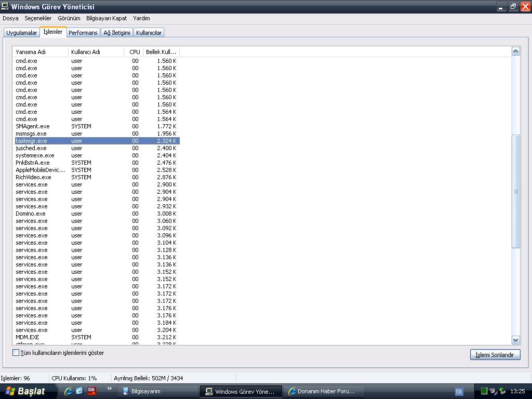
Task: Open the Görünüm menu
Action: point(69,18)
